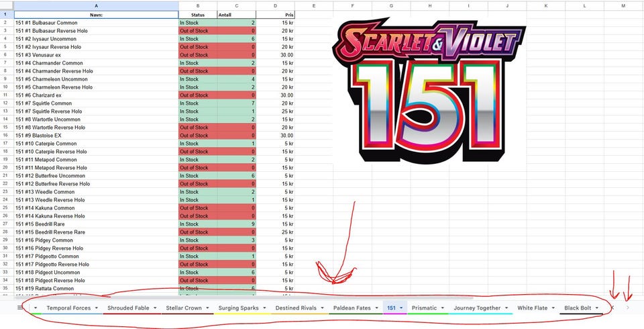
Task: Open the Surging Sparks tab dropdown arrow
Action: [x=264, y=308]
